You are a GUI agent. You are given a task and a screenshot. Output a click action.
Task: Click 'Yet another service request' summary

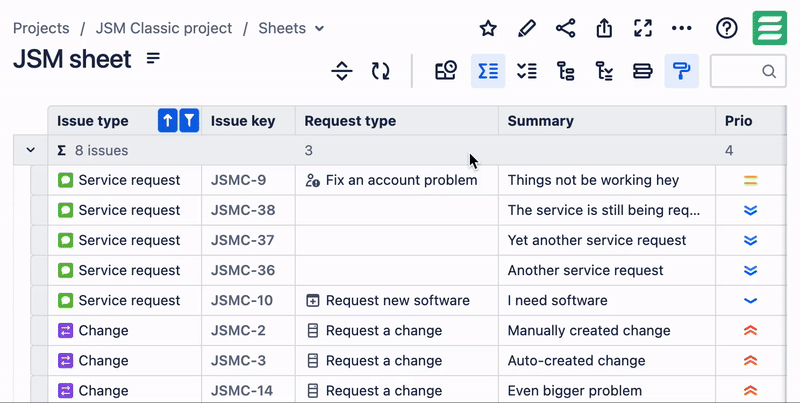(x=597, y=240)
